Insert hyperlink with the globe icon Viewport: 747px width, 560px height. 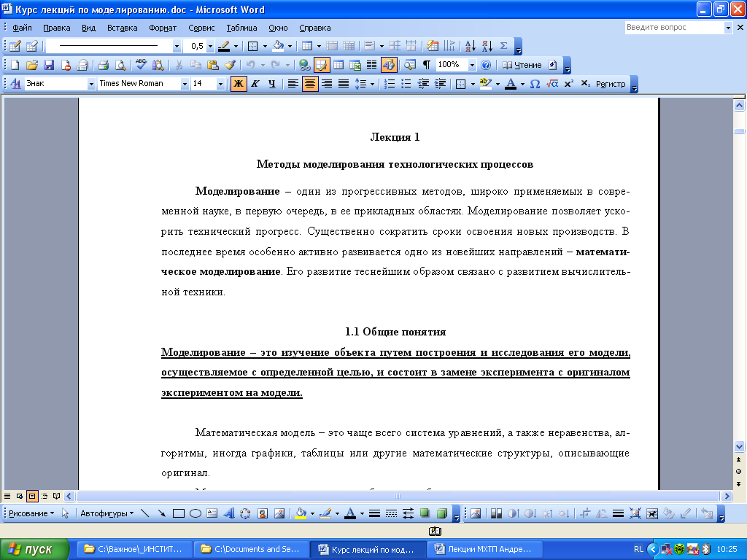point(304,65)
